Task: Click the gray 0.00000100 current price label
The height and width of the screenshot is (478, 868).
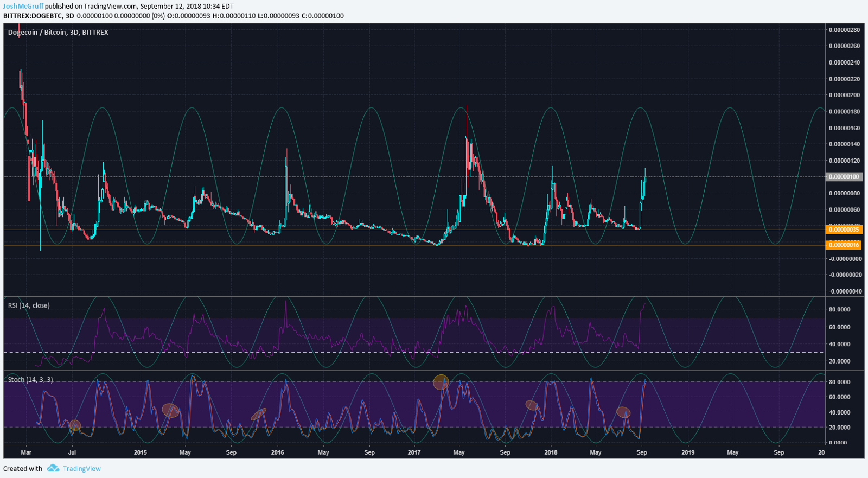Action: (844, 177)
